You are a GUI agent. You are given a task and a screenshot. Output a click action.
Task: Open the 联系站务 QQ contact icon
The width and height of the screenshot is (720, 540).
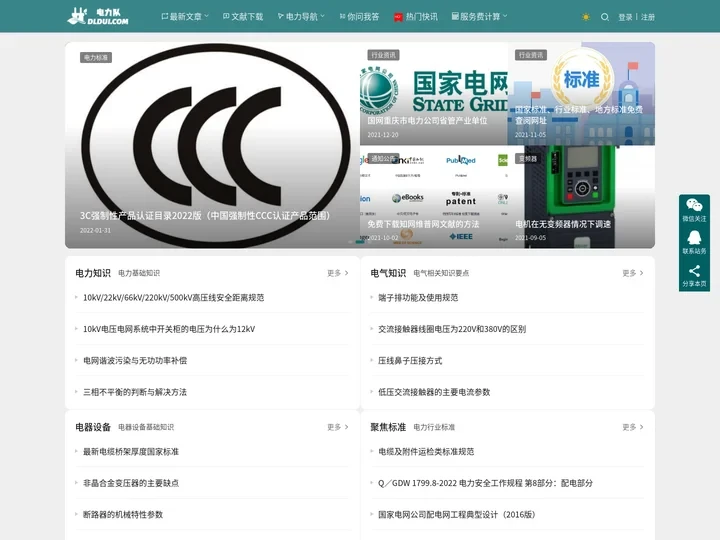point(694,242)
